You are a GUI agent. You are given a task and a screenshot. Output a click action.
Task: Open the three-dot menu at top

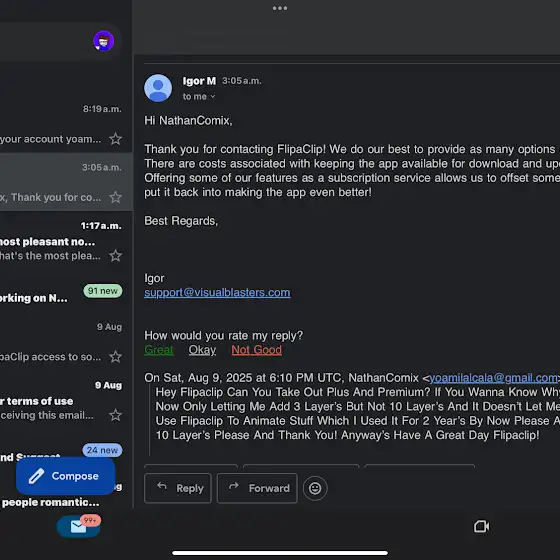tap(280, 8)
